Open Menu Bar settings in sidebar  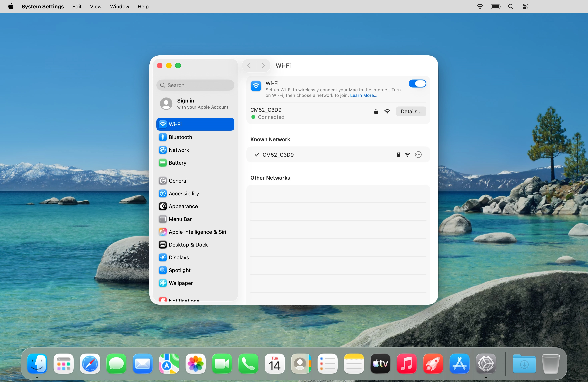180,219
